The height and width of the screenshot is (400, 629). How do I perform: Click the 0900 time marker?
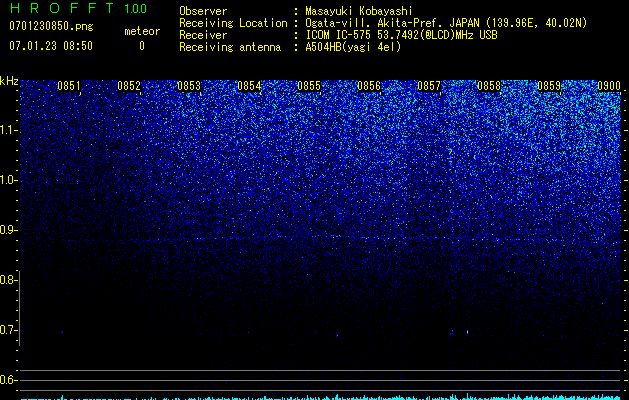pyautogui.click(x=609, y=86)
